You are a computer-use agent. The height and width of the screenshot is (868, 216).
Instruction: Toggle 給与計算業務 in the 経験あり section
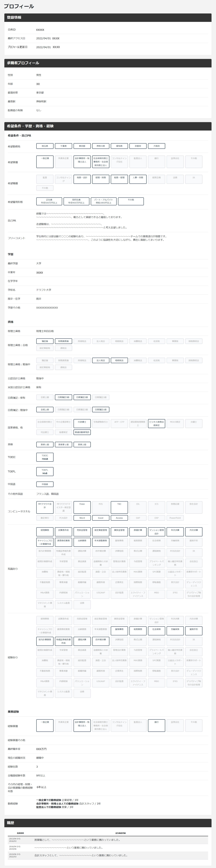(x=45, y=641)
